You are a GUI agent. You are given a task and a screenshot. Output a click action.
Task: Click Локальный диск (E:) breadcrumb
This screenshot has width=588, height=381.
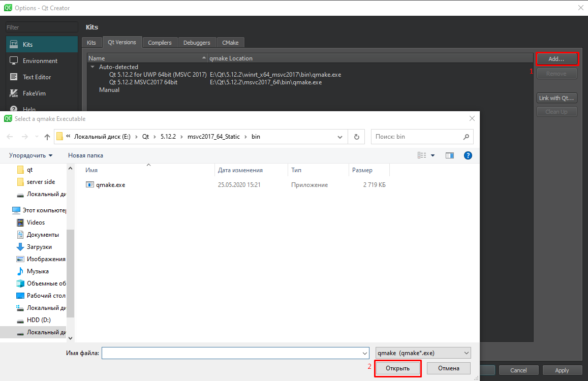(102, 137)
